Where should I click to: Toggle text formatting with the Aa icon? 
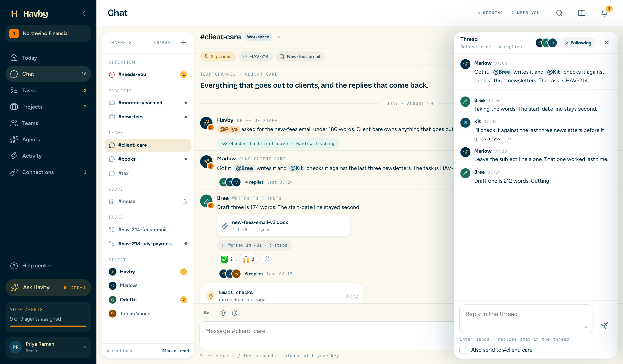pos(206,313)
